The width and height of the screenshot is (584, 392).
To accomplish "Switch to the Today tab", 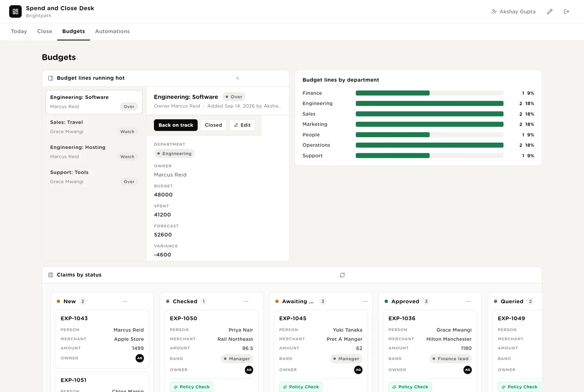I will click(x=19, y=31).
